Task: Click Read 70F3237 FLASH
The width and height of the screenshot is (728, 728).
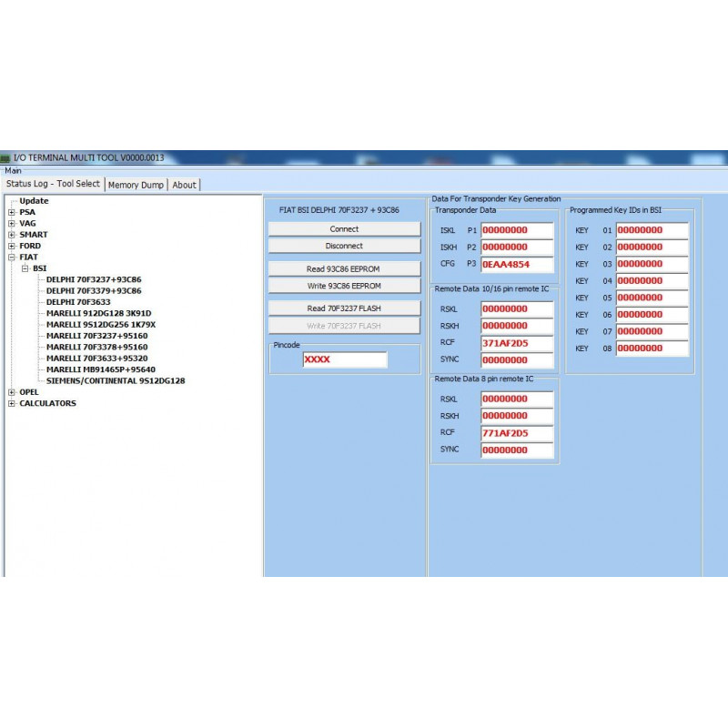Action: coord(343,308)
